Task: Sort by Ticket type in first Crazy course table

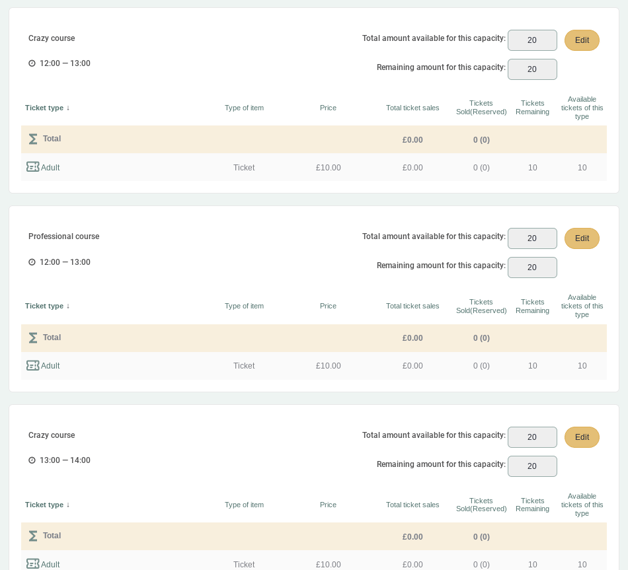Action: tap(47, 108)
